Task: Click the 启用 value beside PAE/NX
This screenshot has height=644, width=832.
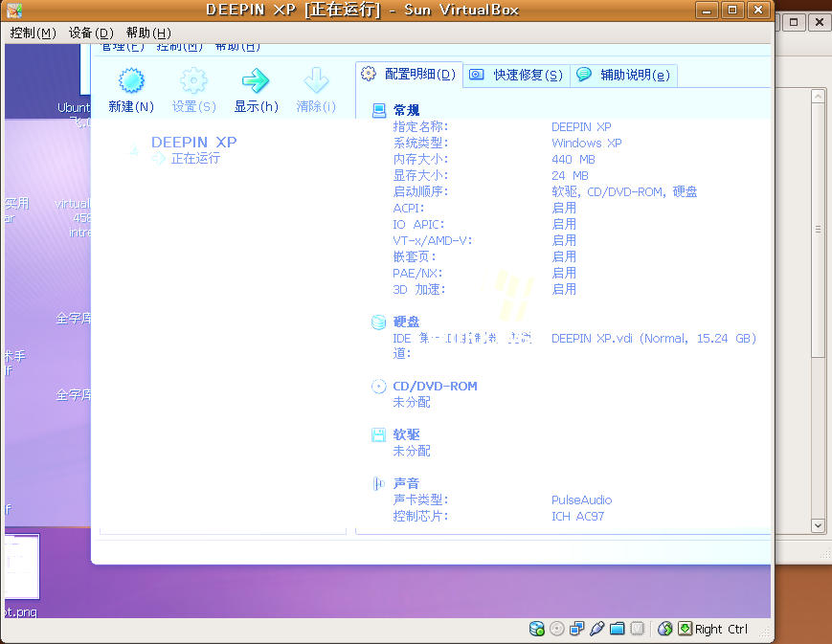Action: 564,273
